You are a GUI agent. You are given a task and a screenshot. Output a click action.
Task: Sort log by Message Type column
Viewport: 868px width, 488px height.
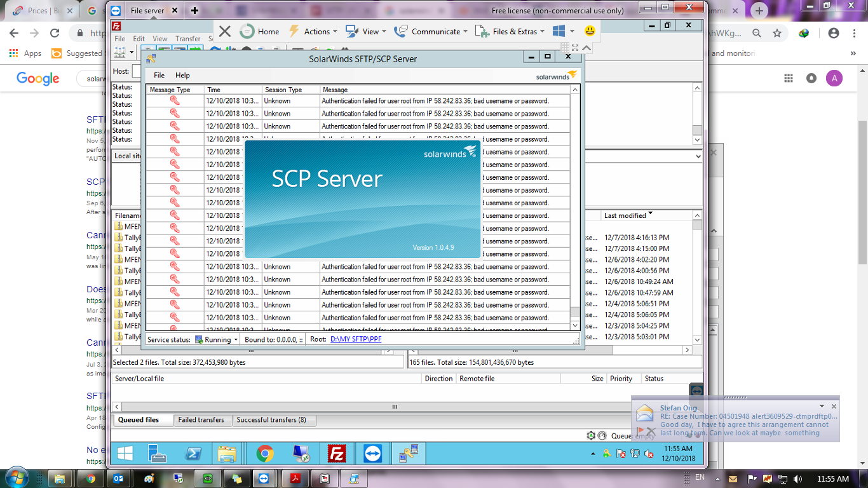coord(175,90)
